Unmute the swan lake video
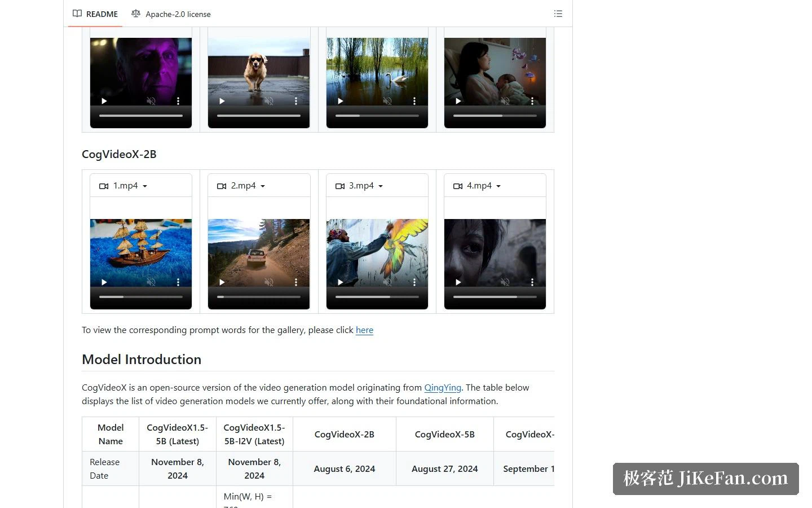The height and width of the screenshot is (508, 812). (x=387, y=101)
